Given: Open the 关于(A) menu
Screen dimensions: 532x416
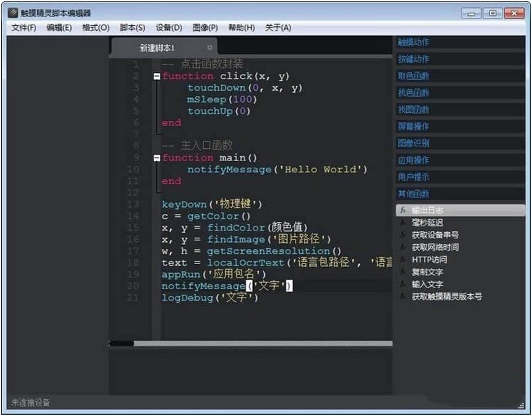Looking at the screenshot, I should 278,28.
